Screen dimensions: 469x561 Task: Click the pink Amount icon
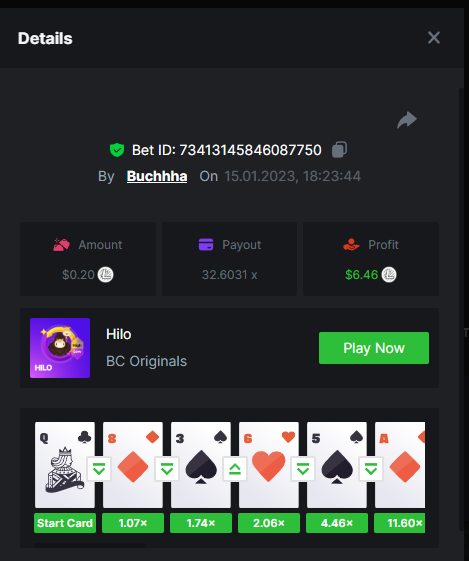pos(61,245)
